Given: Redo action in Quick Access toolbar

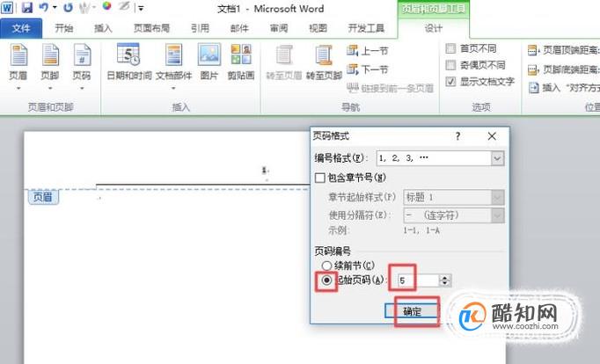Looking at the screenshot, I should click(68, 8).
